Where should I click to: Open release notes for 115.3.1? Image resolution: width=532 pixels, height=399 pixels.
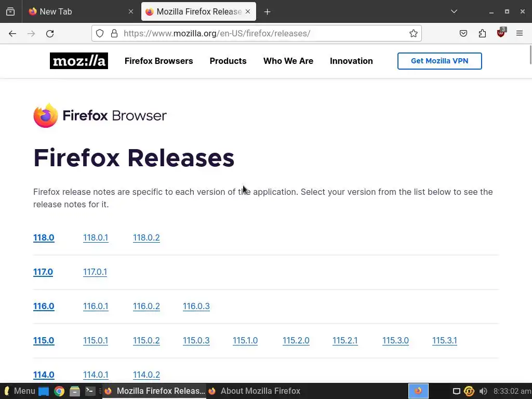pos(445,340)
